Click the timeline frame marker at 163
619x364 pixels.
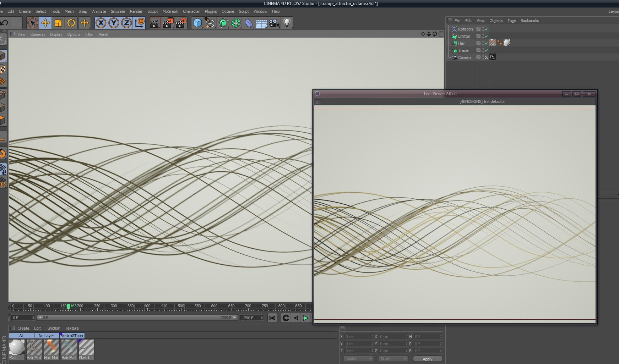(x=69, y=306)
